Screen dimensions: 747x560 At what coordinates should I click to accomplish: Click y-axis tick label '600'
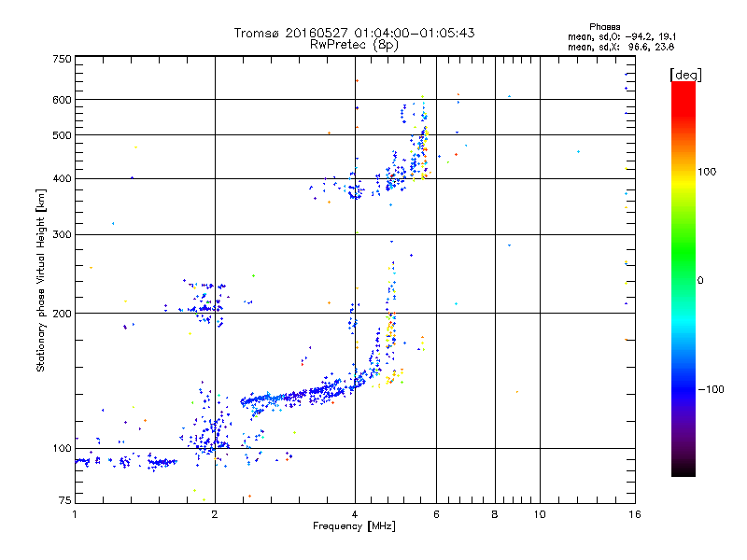pos(62,100)
